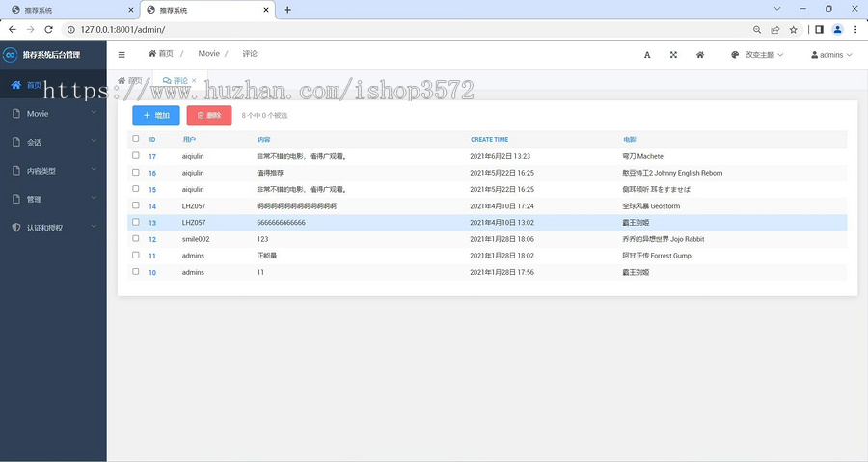Check the row with ID 15
Viewport: 868px width, 462px height.
[136, 189]
